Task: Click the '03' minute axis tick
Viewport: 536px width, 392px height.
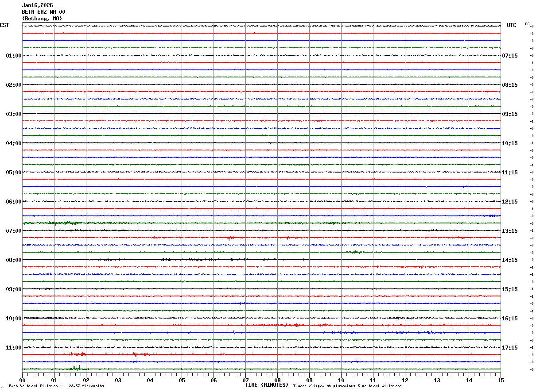Action: 118,380
